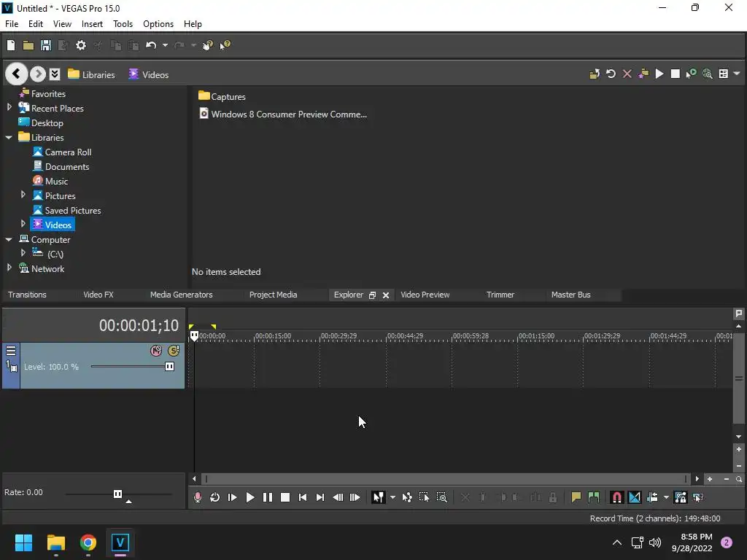Viewport: 747px width, 560px height.
Task: Refresh the Explorer file list
Action: 611,74
